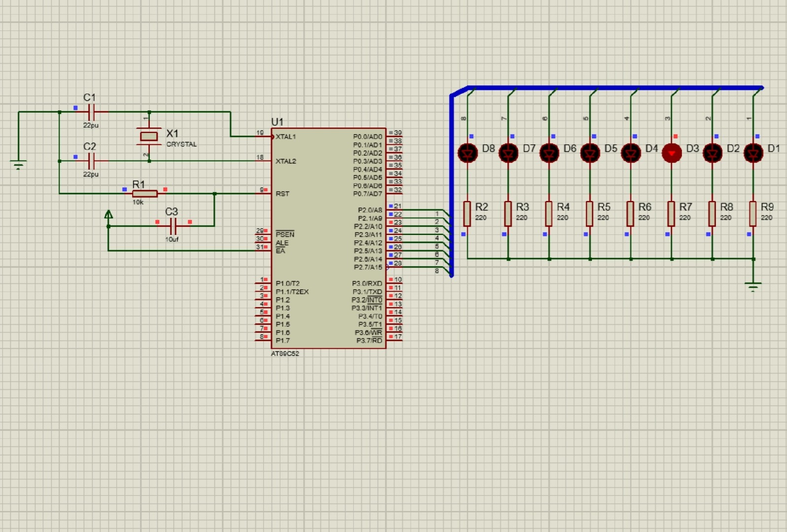Click the X1 reference label

click(x=172, y=133)
